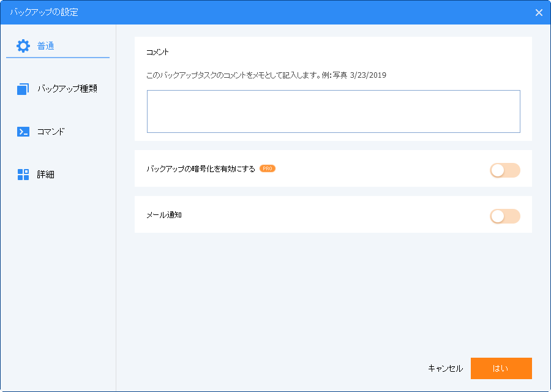The width and height of the screenshot is (551, 392).
Task: Click the stacked-squares icon beside バックアップ種類
Action: click(23, 89)
